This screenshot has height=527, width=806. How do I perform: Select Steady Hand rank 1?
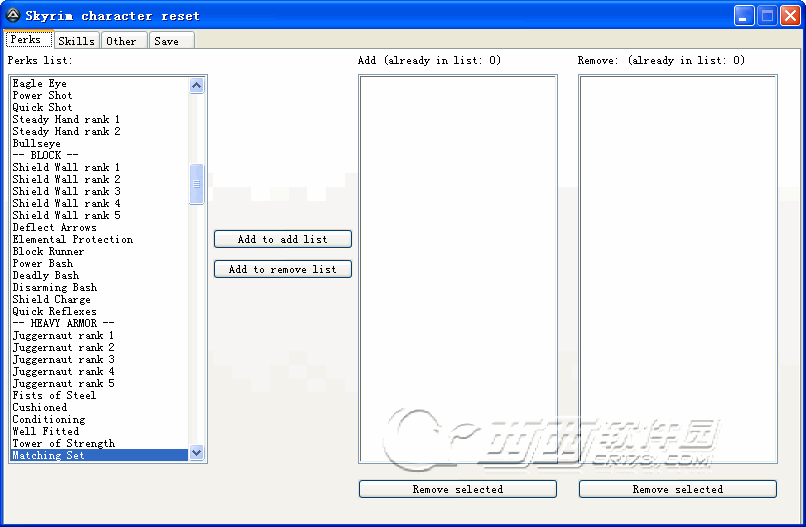(x=100, y=119)
